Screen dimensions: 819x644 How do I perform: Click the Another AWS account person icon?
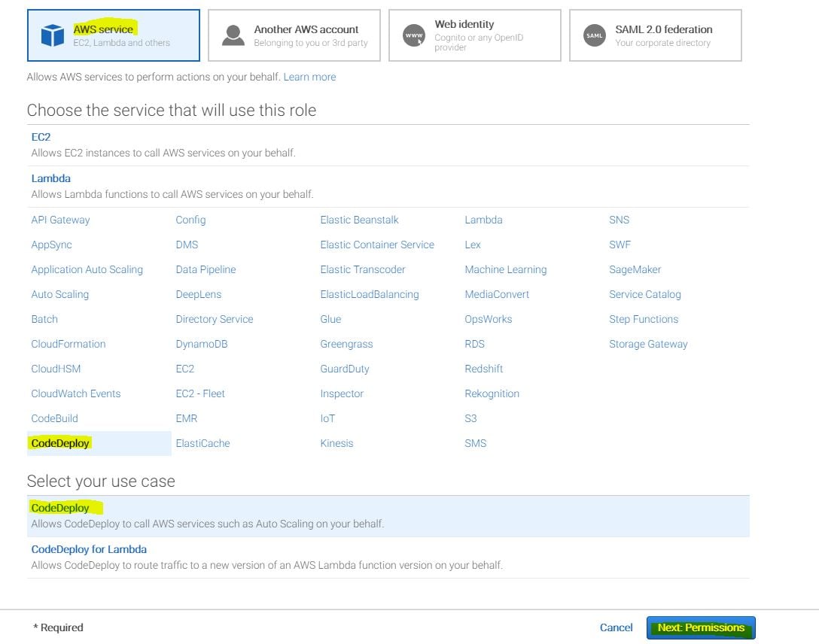tap(233, 35)
